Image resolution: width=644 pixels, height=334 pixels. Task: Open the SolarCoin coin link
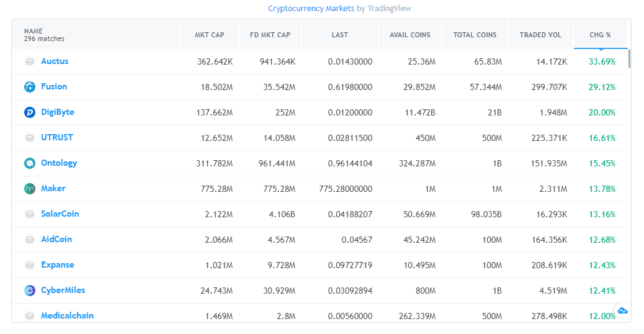60,214
